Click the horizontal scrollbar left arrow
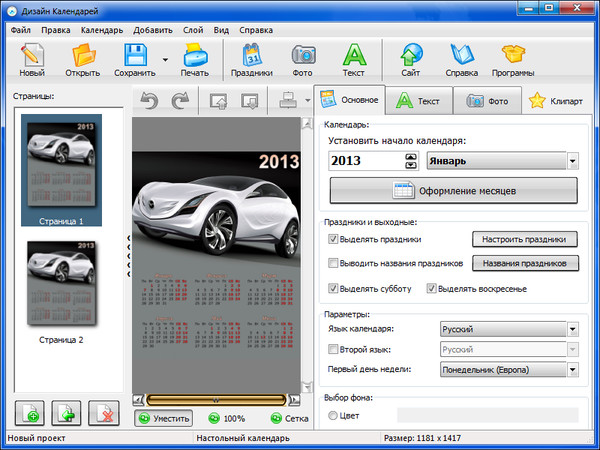Image resolution: width=600 pixels, height=450 pixels. click(138, 400)
